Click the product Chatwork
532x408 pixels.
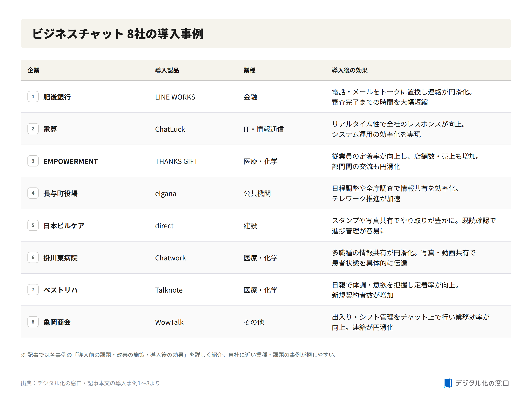pyautogui.click(x=171, y=258)
